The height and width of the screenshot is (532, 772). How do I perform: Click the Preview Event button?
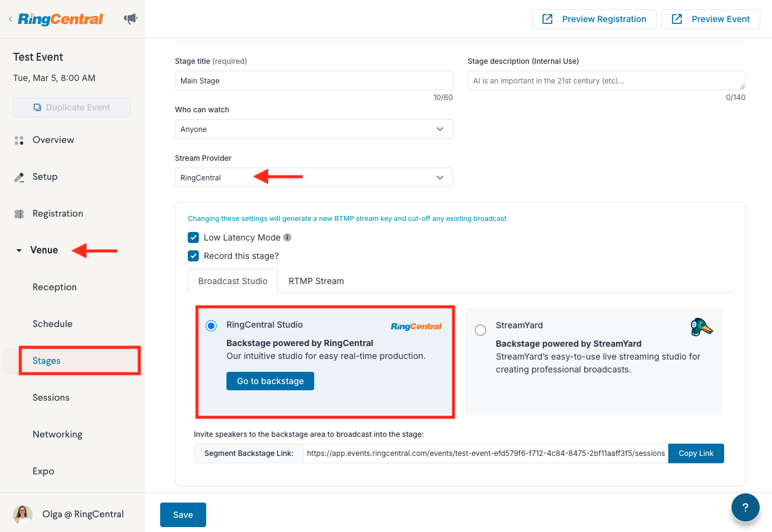(x=711, y=19)
